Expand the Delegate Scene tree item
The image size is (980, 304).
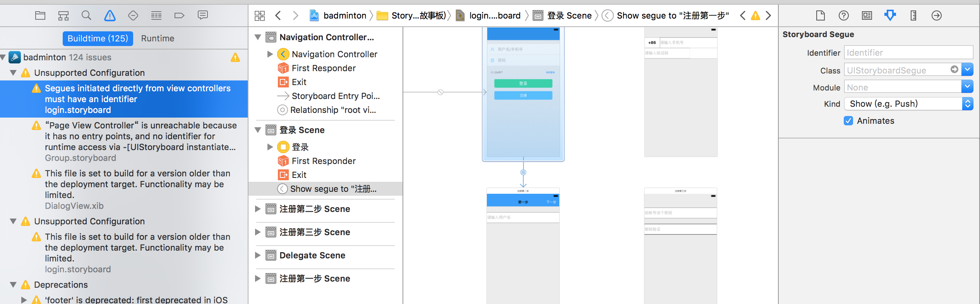click(x=258, y=255)
